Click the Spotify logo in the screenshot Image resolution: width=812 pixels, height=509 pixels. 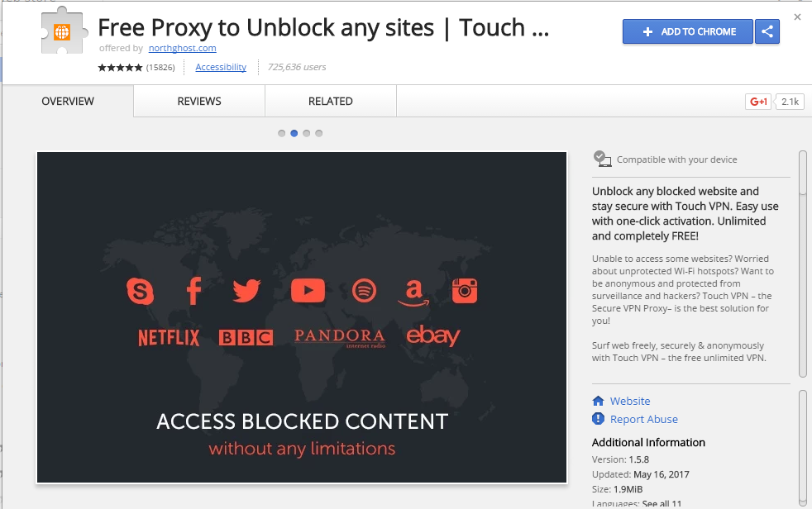pyautogui.click(x=364, y=291)
